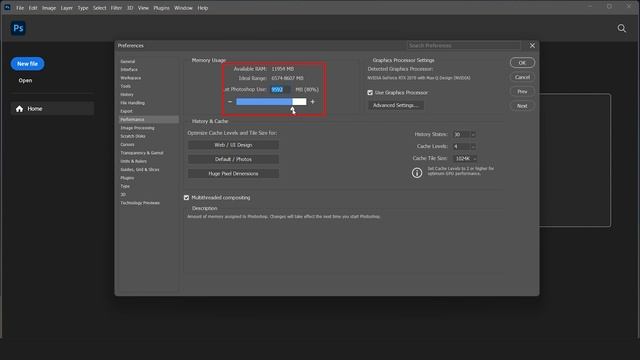The image size is (640, 360).
Task: Click the minus icon beside memory slider
Action: click(230, 102)
